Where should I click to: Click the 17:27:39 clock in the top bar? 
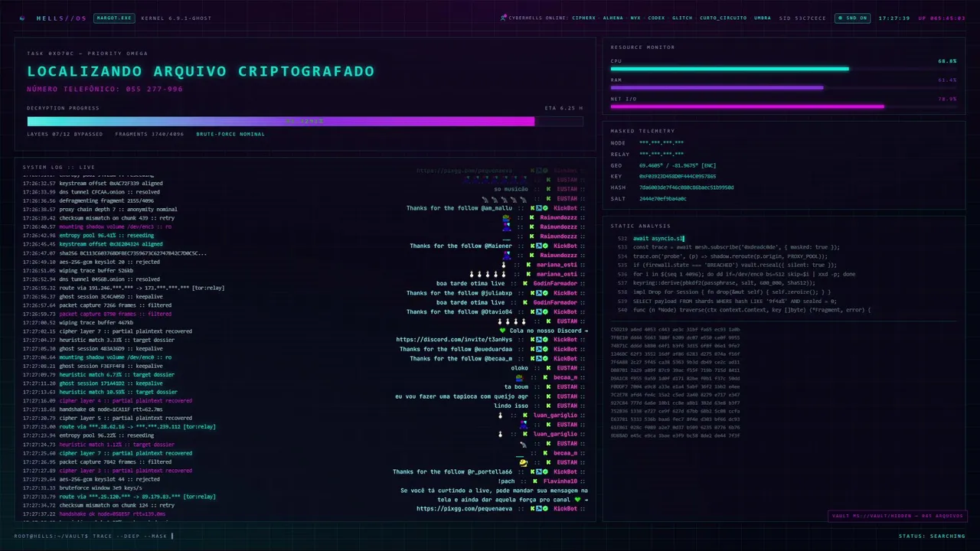(x=894, y=18)
